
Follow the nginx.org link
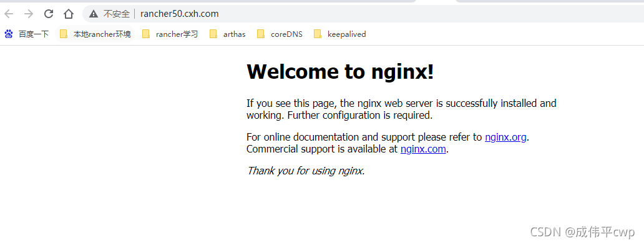[x=505, y=137]
